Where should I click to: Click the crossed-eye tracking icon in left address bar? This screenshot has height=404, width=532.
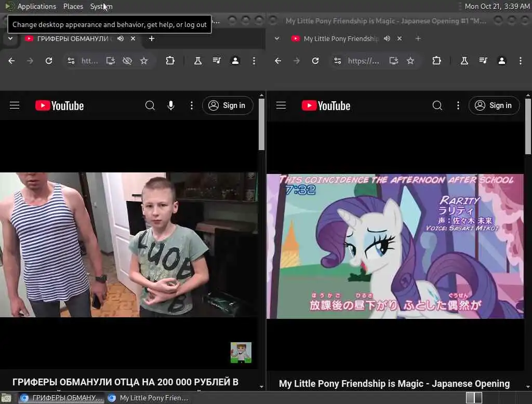click(127, 61)
